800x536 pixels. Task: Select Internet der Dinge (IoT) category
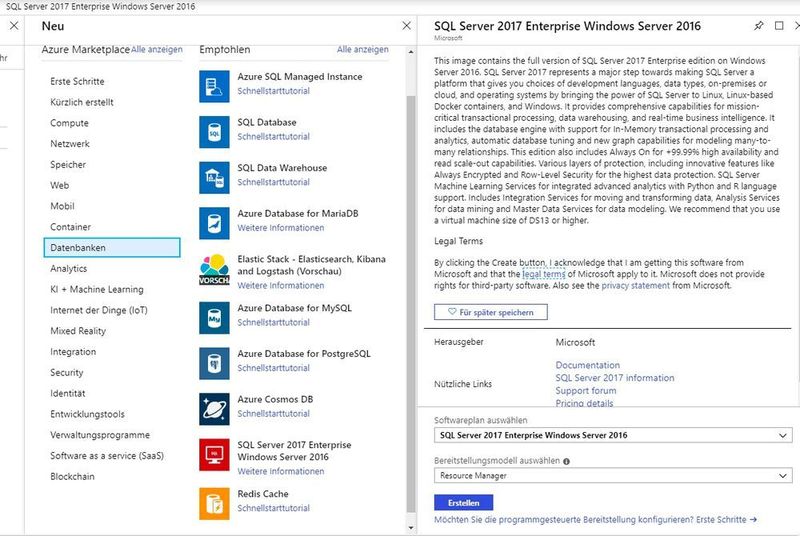click(x=99, y=310)
